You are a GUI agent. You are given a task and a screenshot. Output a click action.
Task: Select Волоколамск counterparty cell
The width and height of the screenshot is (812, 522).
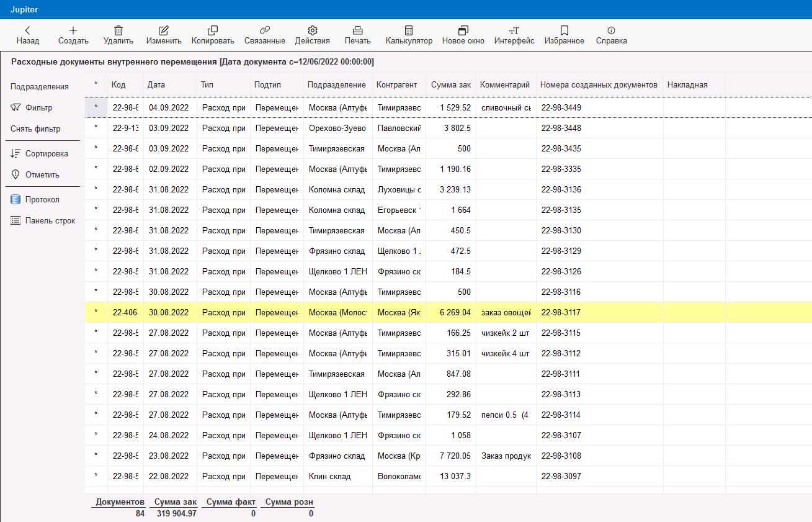(x=399, y=476)
